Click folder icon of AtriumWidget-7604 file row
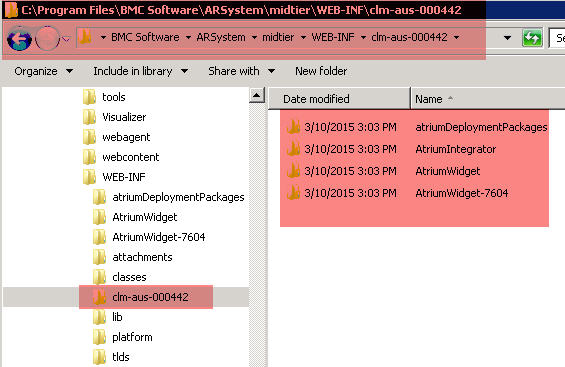565x367 pixels. pyautogui.click(x=294, y=193)
